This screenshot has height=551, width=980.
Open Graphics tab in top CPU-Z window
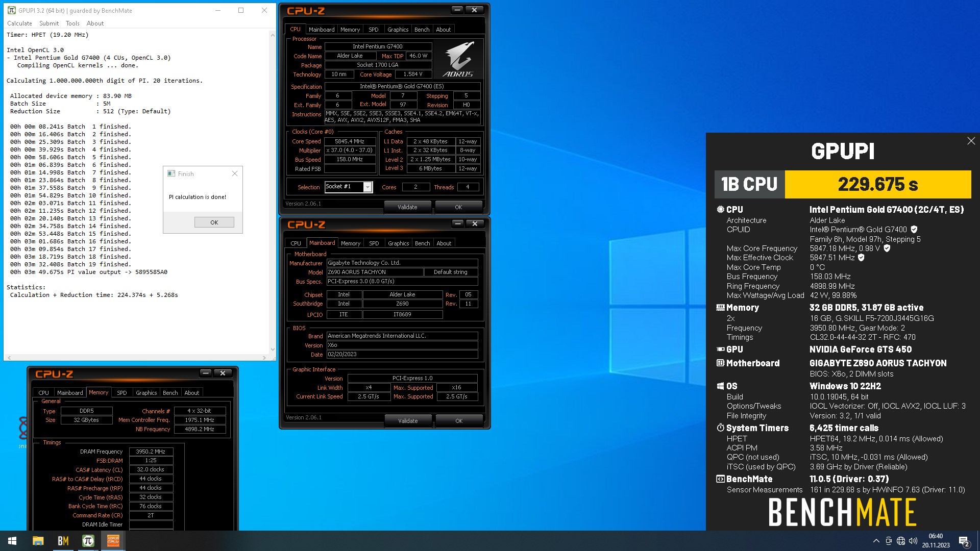pos(398,30)
